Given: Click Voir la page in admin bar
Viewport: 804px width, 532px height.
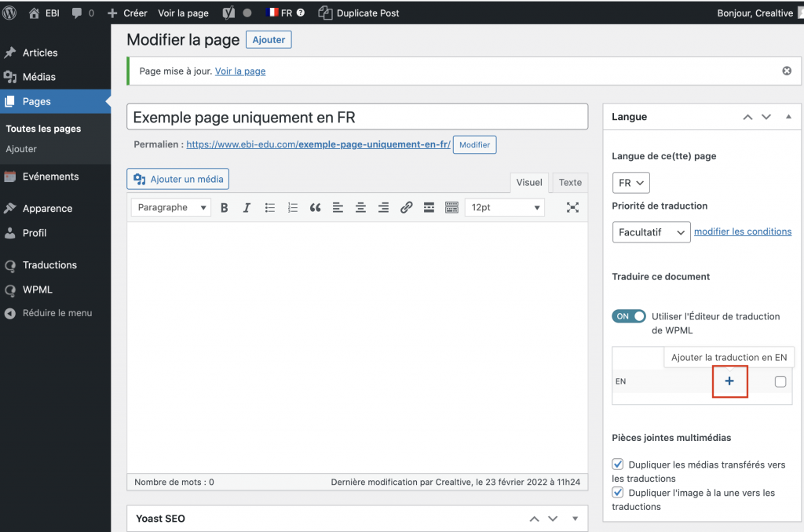Looking at the screenshot, I should coord(183,13).
